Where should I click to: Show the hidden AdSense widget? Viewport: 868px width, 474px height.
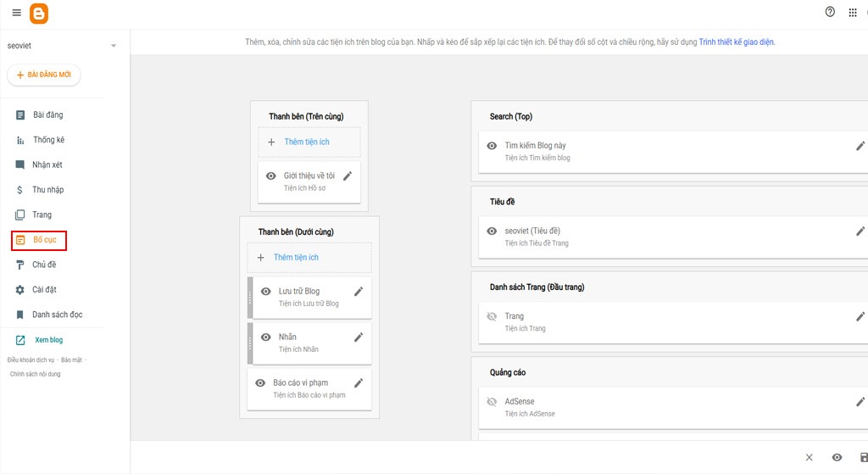coord(492,402)
